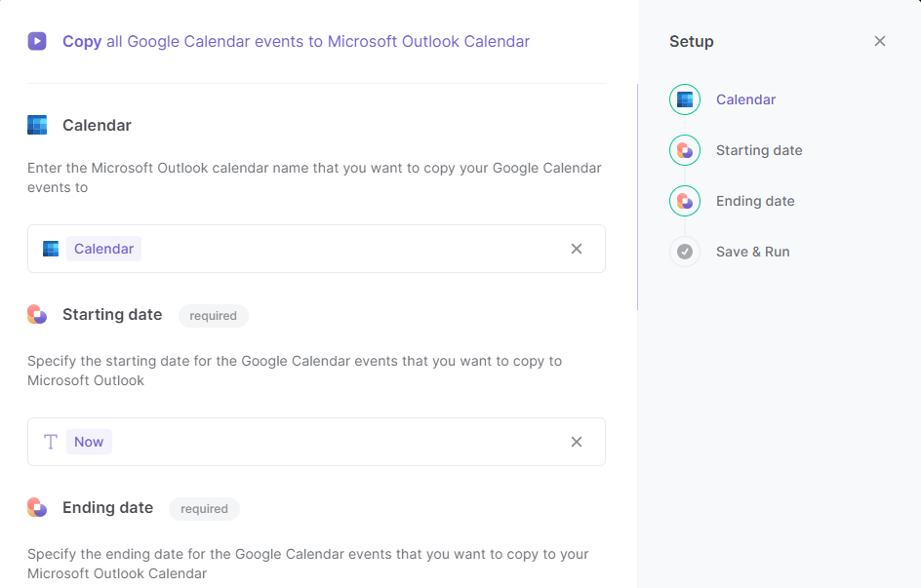Viewport: 921px width, 588px height.
Task: Go to Ending date step in sidebar
Action: click(755, 201)
